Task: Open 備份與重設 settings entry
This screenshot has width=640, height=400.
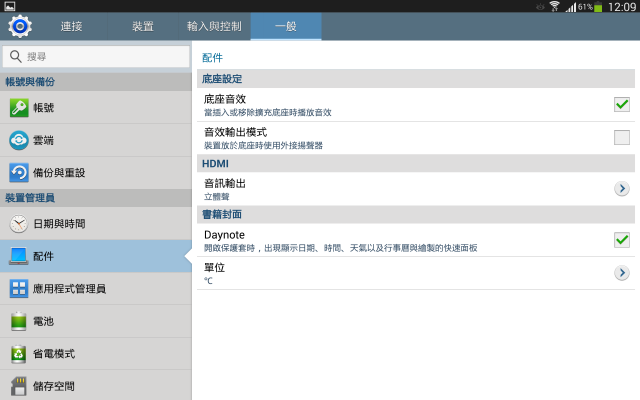Action: tap(96, 173)
